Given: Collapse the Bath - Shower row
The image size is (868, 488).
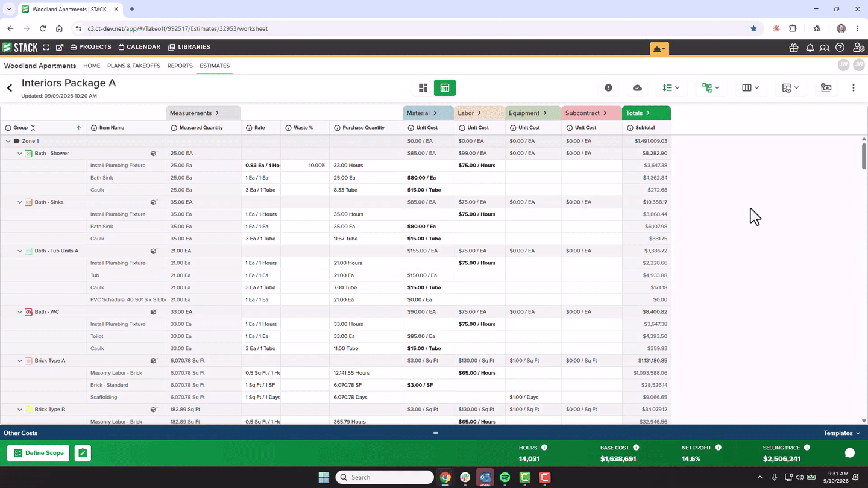Looking at the screenshot, I should pyautogui.click(x=20, y=154).
